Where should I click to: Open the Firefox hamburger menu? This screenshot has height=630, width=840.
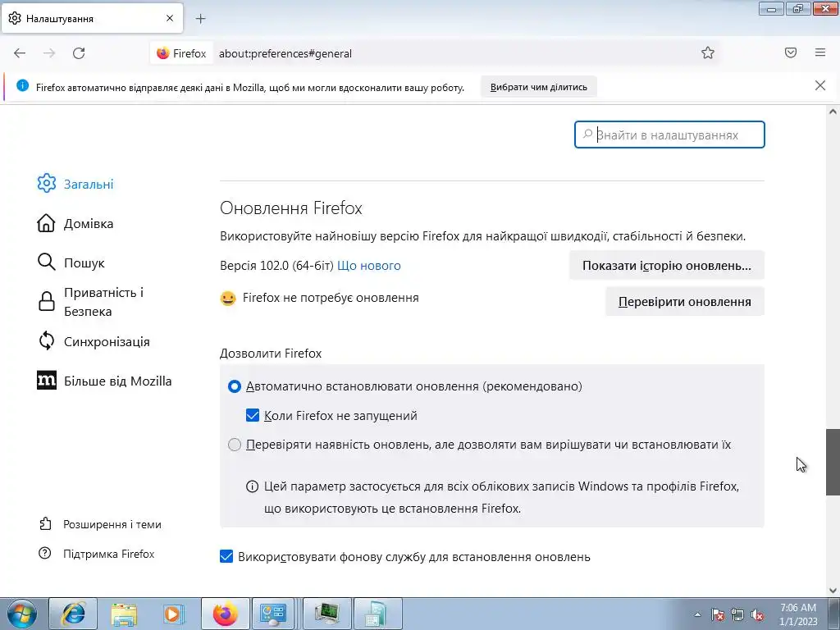pyautogui.click(x=820, y=52)
